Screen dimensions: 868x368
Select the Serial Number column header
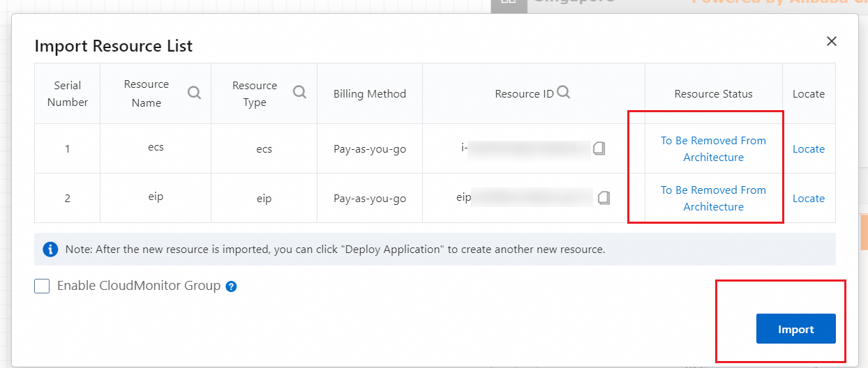68,93
